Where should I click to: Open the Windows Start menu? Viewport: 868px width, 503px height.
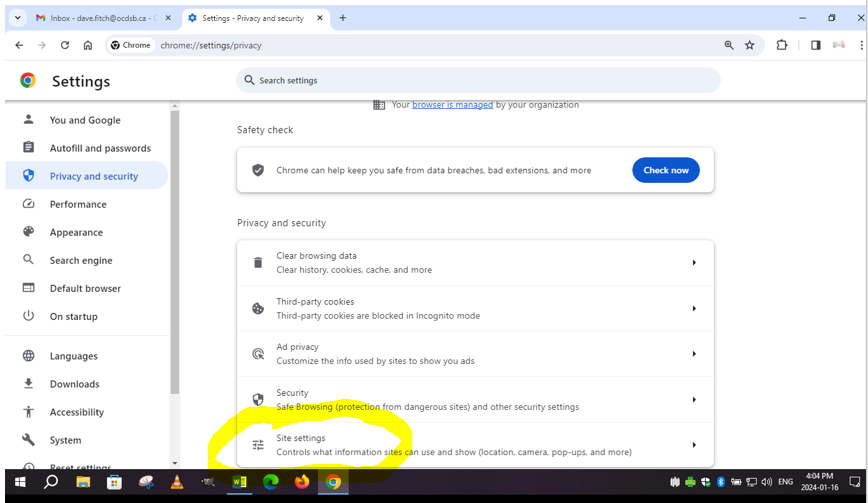point(20,483)
